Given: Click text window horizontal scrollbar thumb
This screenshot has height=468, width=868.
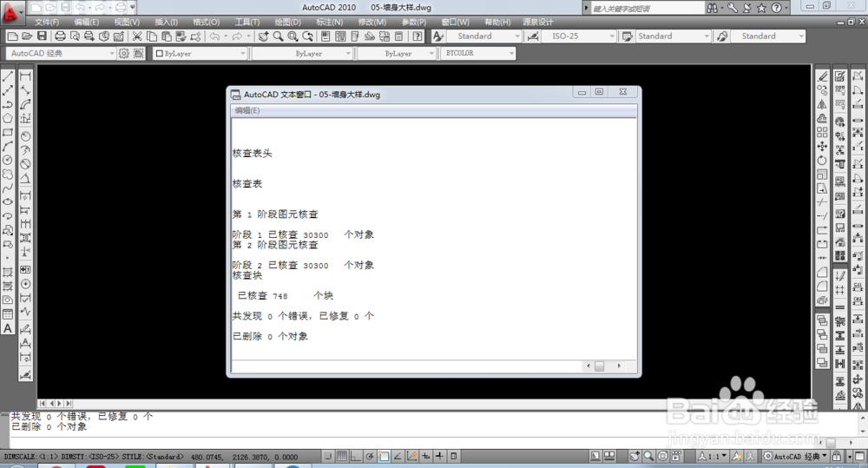Looking at the screenshot, I should 600,366.
